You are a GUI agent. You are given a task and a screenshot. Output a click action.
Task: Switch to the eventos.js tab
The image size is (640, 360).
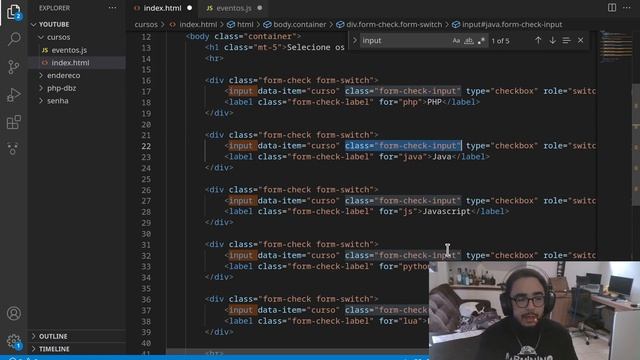[234, 8]
